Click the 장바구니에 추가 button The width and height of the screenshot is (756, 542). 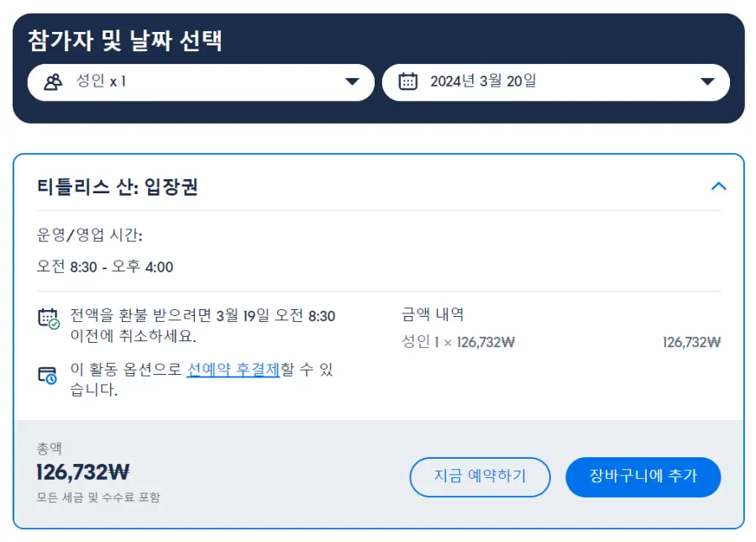pos(643,477)
